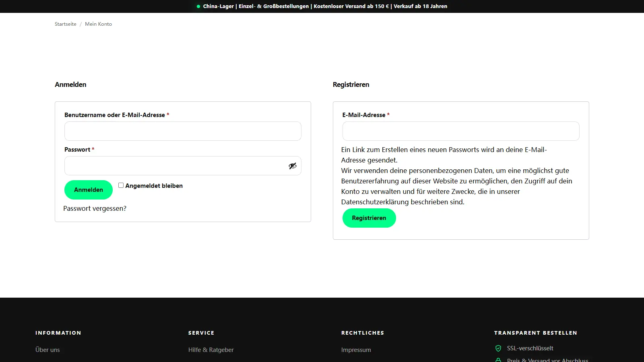Toggle password visibility eye icon
The image size is (644, 362).
click(293, 166)
